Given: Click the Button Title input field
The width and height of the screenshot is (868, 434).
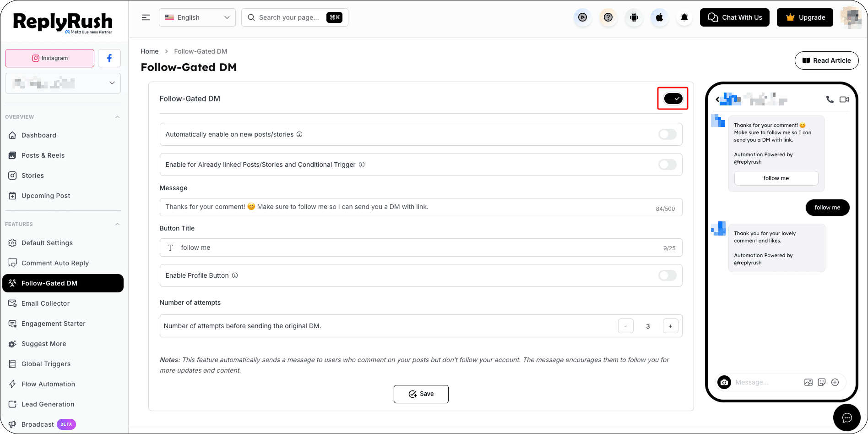Looking at the screenshot, I should click(421, 247).
